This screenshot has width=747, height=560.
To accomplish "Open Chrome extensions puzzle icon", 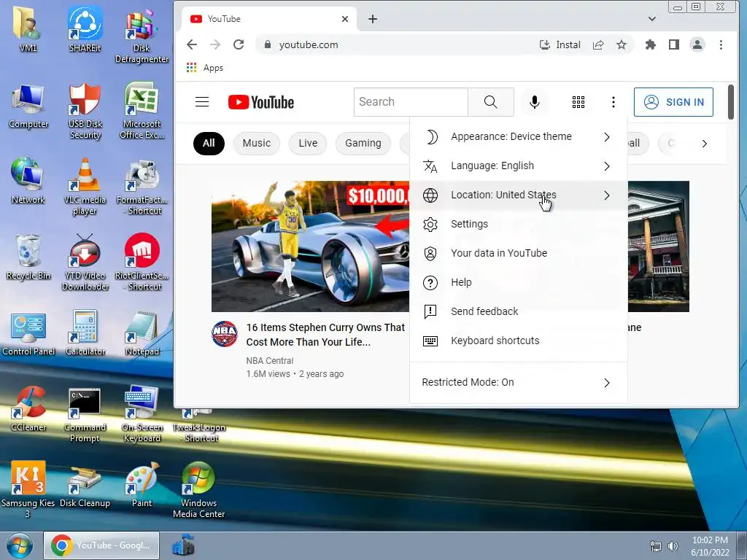I will (650, 44).
